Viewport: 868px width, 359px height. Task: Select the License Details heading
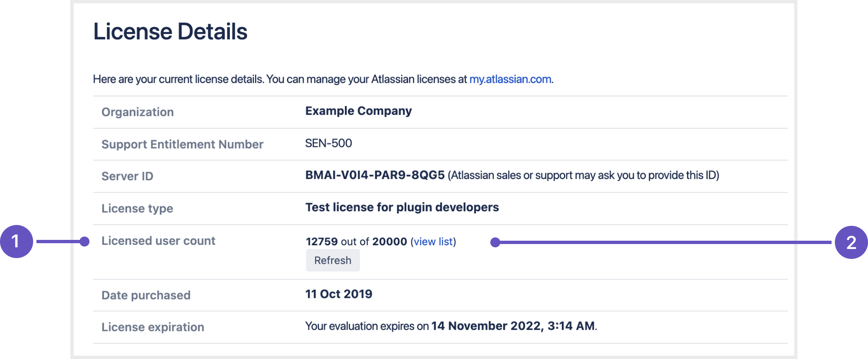(x=170, y=31)
